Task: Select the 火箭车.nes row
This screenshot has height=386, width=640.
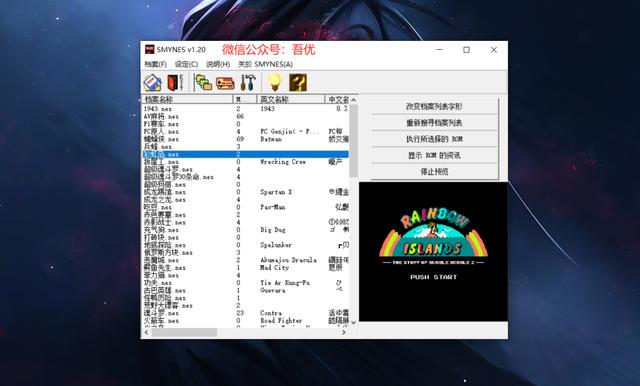Action: pos(246,320)
